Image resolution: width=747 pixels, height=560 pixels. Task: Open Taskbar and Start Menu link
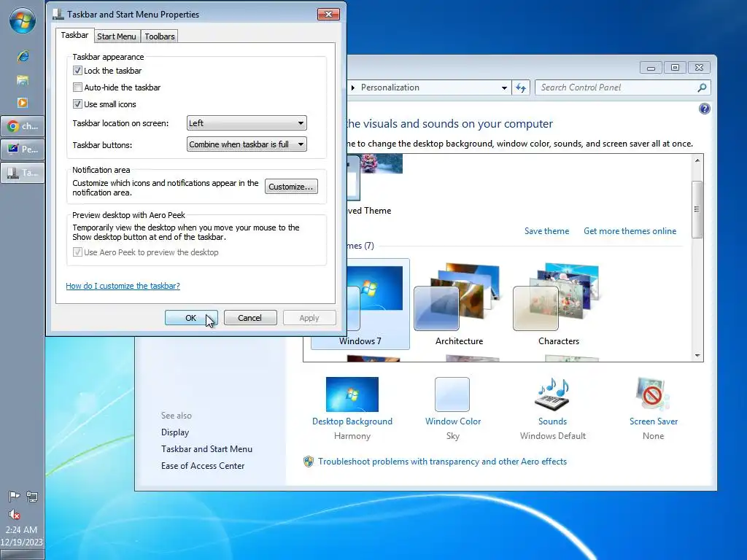pyautogui.click(x=206, y=449)
